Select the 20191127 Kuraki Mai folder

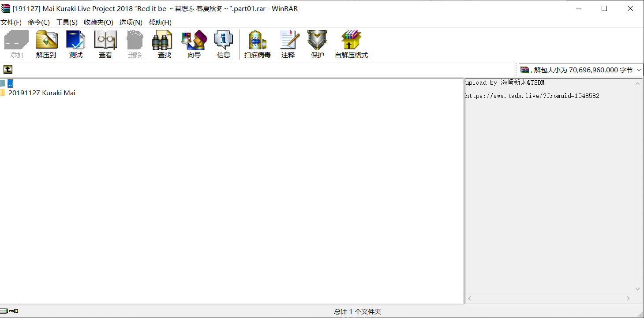tap(38, 93)
